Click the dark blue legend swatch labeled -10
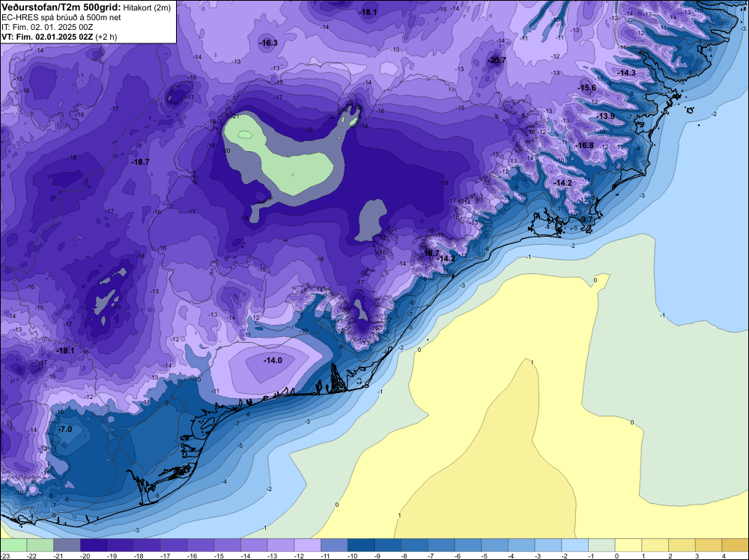Viewport: 749px width, 560px height. (x=361, y=545)
